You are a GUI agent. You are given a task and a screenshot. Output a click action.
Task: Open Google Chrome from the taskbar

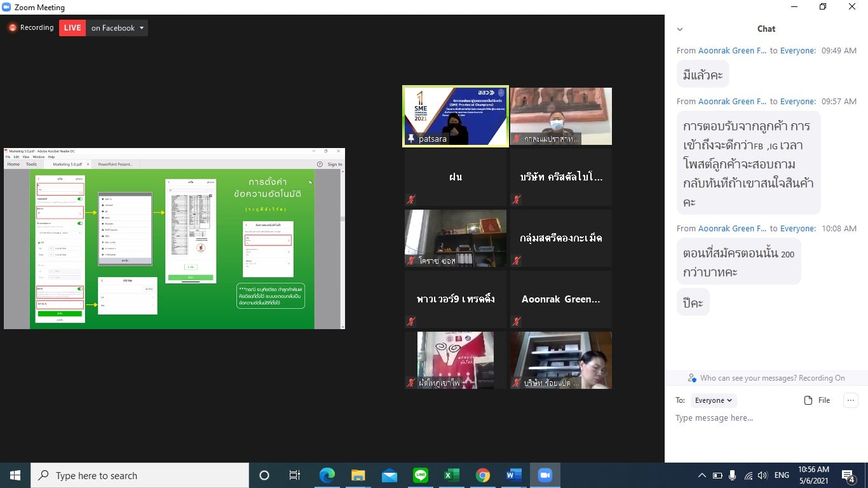(x=483, y=475)
